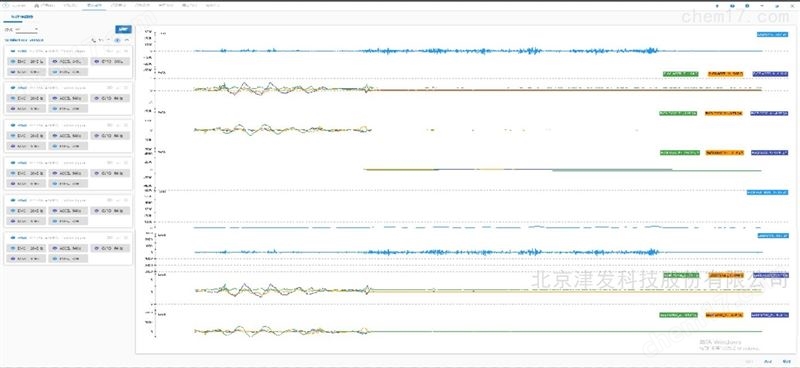The width and height of the screenshot is (800, 368).
Task: Click the phone-shaped icon in the sensor list toolbar
Action: coord(93,40)
